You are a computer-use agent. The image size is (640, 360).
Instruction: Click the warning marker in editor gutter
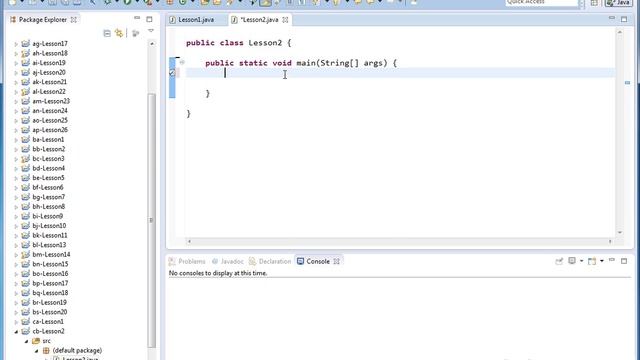(x=172, y=73)
